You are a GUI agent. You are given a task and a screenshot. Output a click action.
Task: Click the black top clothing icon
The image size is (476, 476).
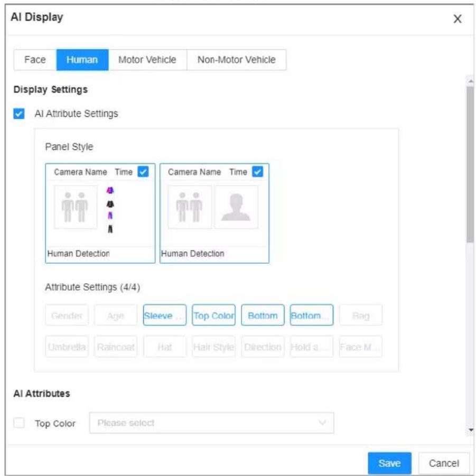tap(110, 204)
